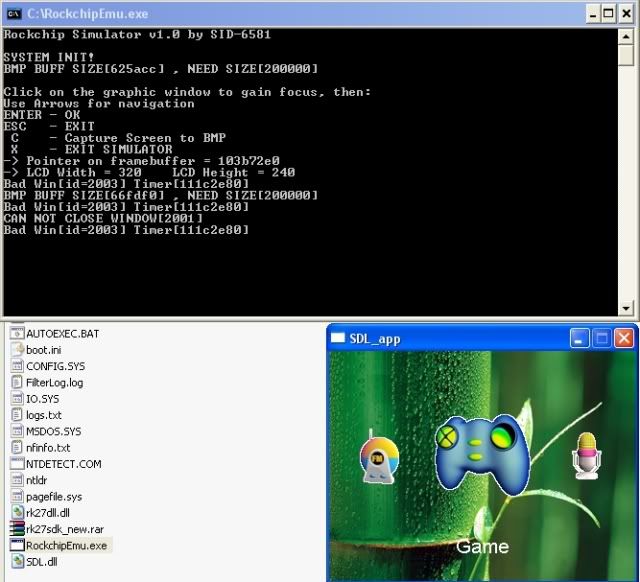640x582 pixels.
Task: Select the FM radio icon
Action: point(378,458)
